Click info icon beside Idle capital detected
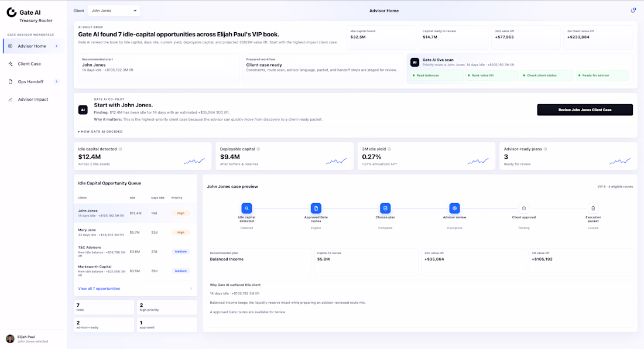 121,149
